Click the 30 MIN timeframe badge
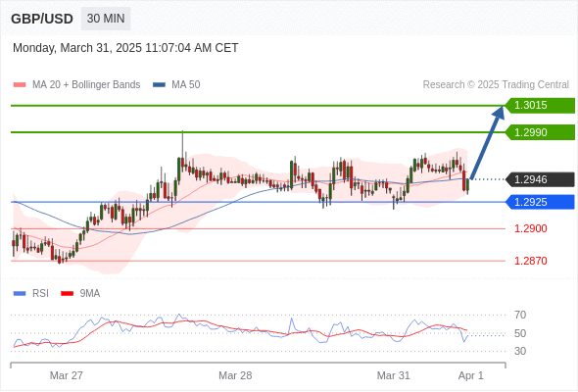 [106, 19]
